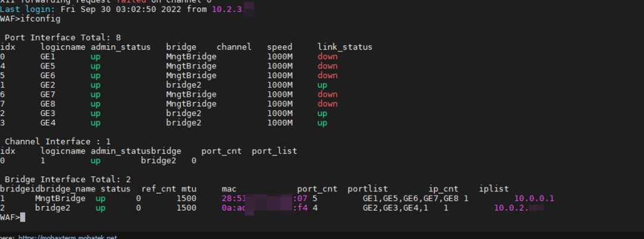Click 'GE3' logicname in port table
The height and width of the screenshot is (239, 644).
point(48,113)
